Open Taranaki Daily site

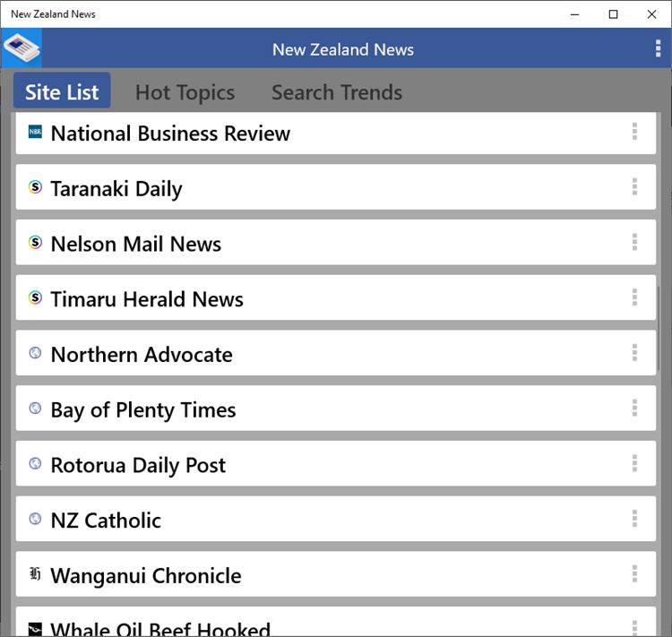(336, 187)
